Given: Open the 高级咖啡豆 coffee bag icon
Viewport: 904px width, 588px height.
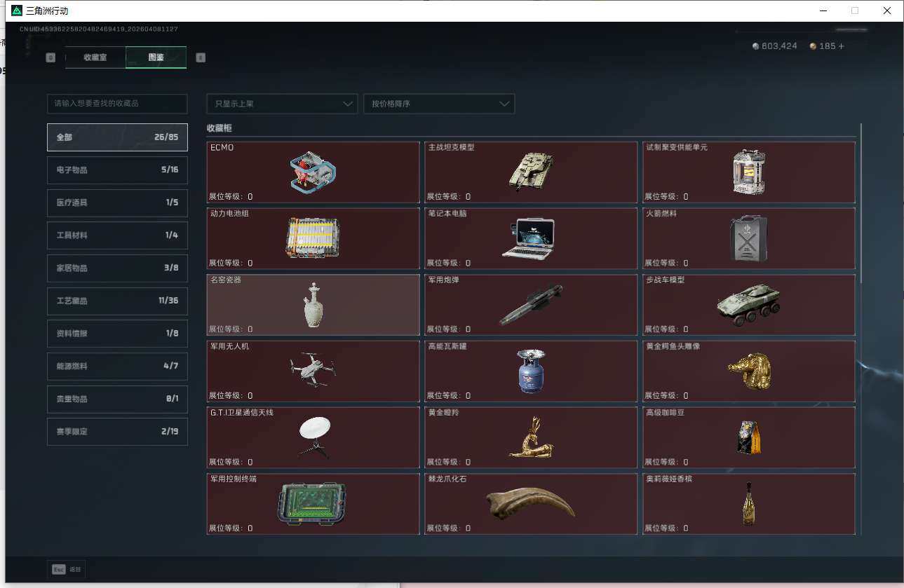Looking at the screenshot, I should [748, 437].
